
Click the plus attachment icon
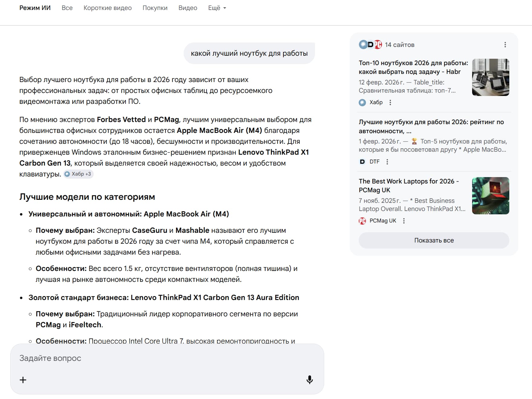(23, 380)
